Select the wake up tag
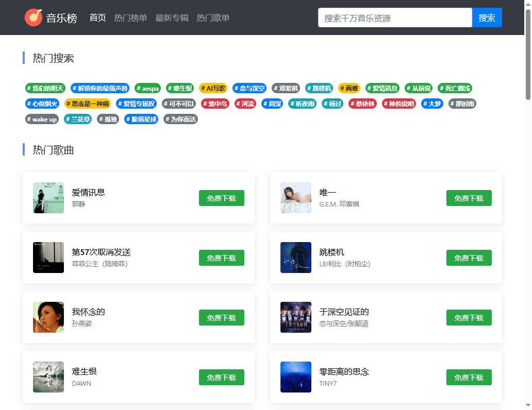The height and width of the screenshot is (410, 532). pos(41,119)
